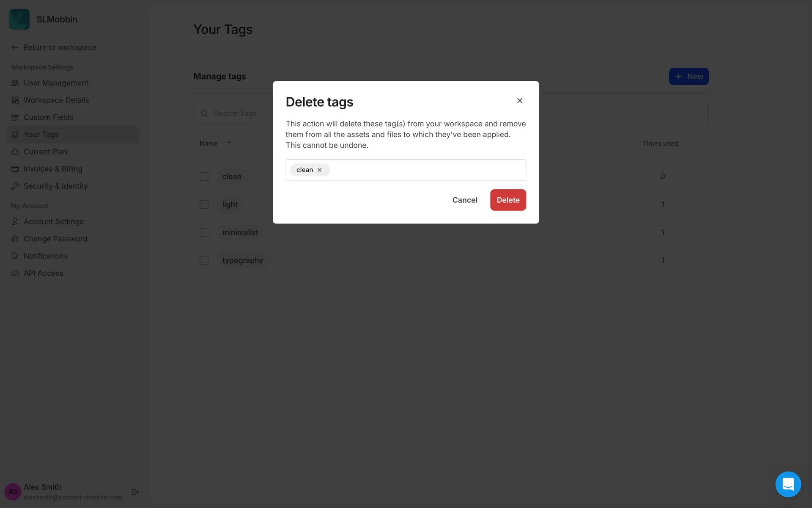The height and width of the screenshot is (508, 812).
Task: Click the log out icon
Action: [x=135, y=491]
